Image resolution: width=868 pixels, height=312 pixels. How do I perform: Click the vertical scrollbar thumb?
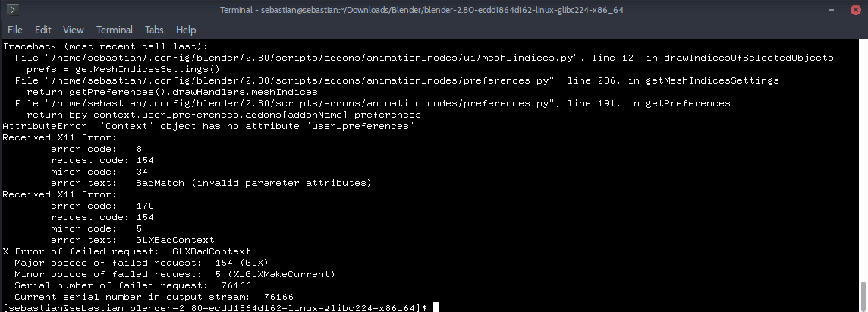coord(864,297)
